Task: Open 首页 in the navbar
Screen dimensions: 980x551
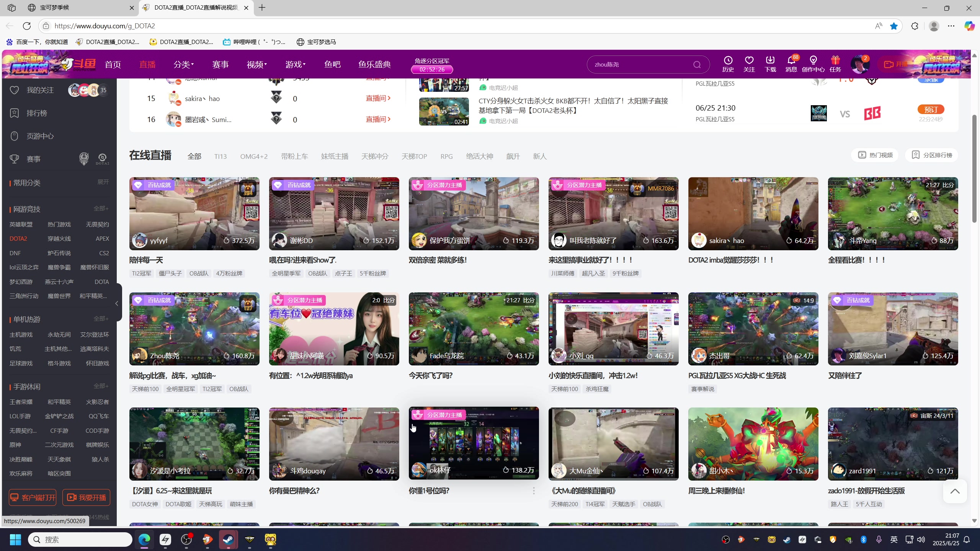Action: pos(113,64)
